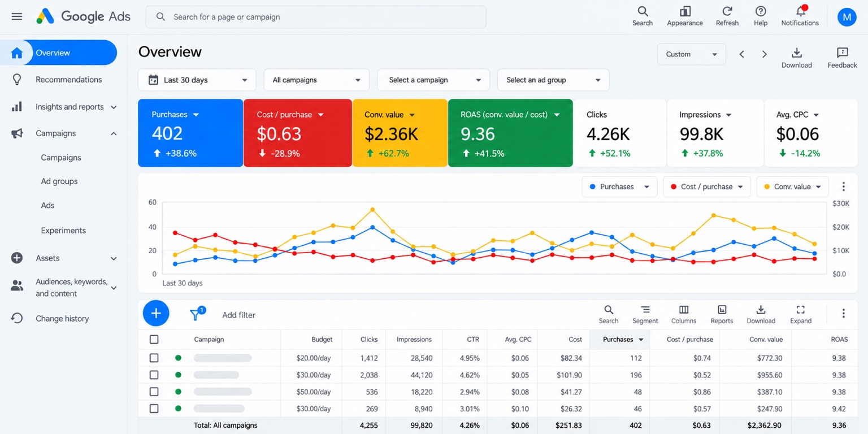Modify table Columns
The image size is (868, 434).
coord(684,314)
